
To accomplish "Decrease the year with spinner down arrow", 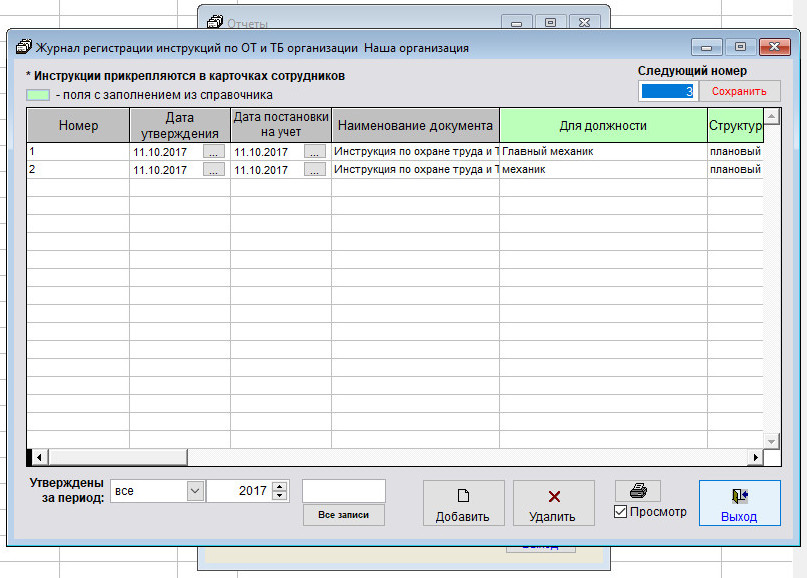I will click(280, 496).
